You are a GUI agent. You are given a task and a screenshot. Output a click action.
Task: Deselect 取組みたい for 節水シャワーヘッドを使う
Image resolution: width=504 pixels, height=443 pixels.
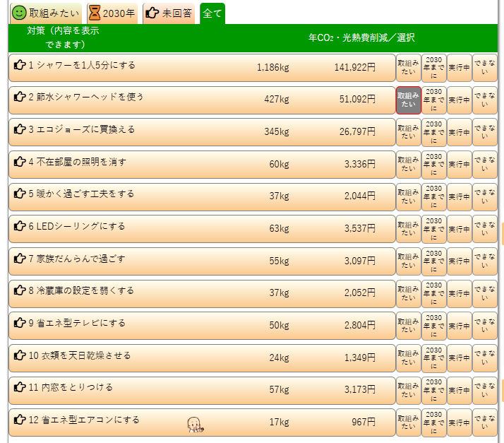[408, 100]
